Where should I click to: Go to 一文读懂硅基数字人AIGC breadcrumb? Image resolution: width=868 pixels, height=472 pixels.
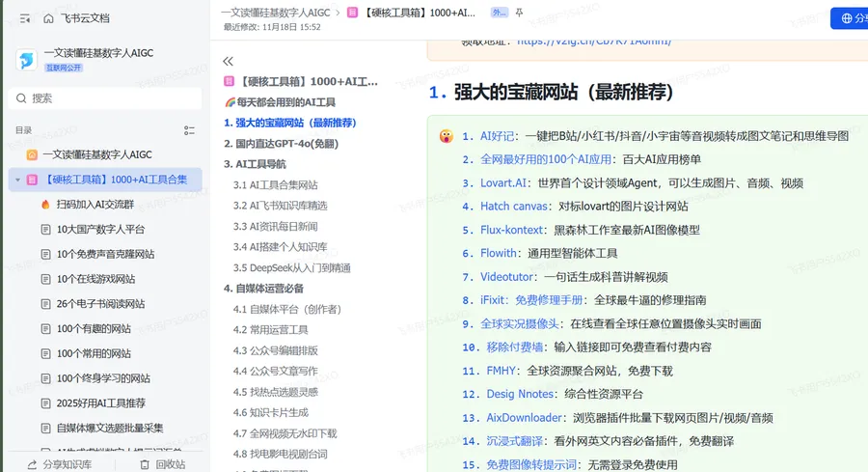click(275, 13)
